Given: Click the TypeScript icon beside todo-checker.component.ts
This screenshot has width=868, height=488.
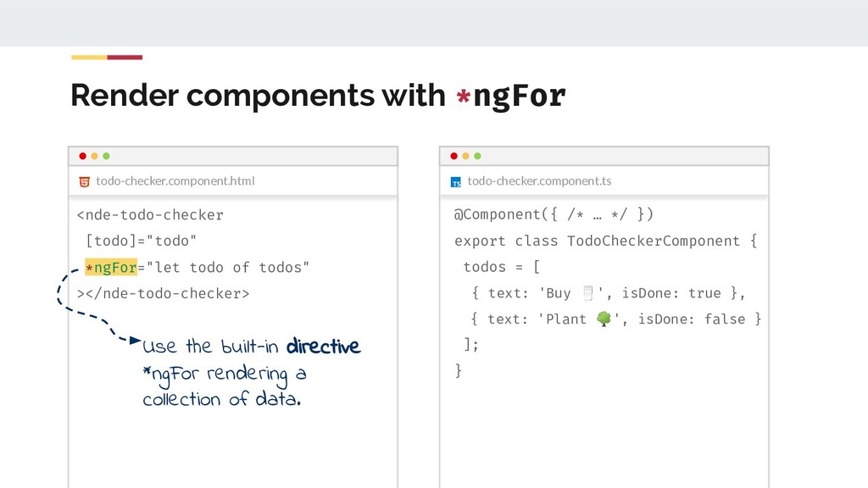Looking at the screenshot, I should coord(456,182).
